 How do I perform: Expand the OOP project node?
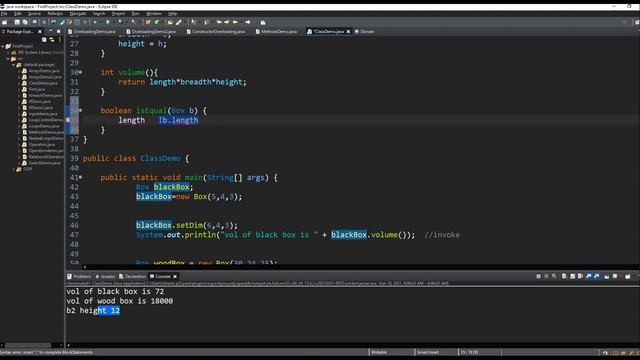point(13,169)
